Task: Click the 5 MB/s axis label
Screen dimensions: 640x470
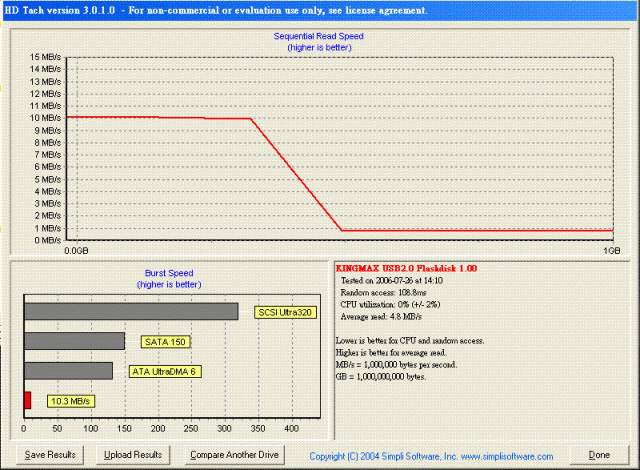Action: tap(47, 180)
